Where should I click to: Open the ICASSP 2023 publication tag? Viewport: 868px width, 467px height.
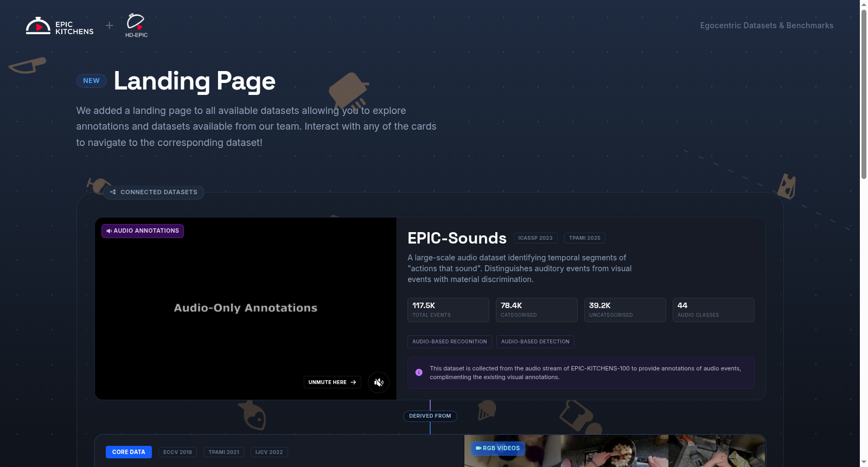[535, 238]
